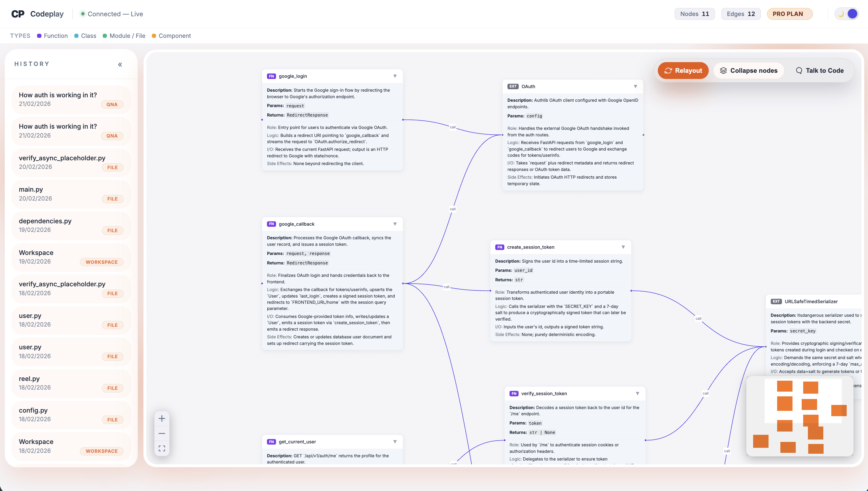This screenshot has height=491, width=868.
Task: Click the Relayout refresh icon
Action: click(x=668, y=70)
